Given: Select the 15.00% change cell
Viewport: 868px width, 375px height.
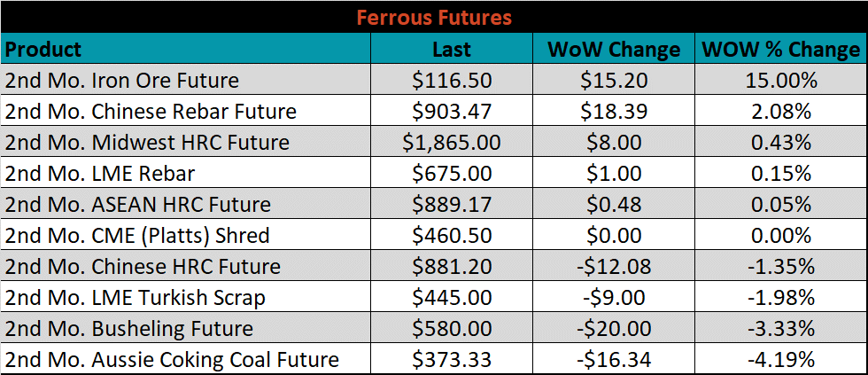Looking at the screenshot, I should coord(781,80).
